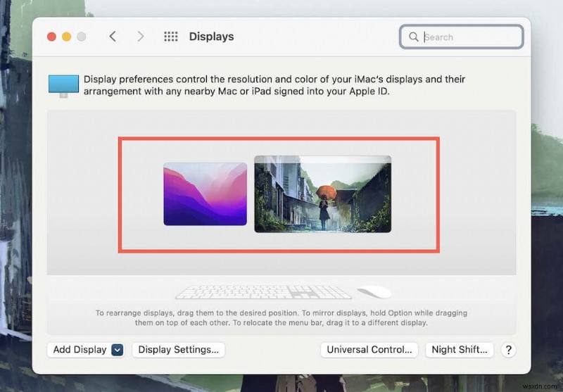Open Universal Control options
The width and height of the screenshot is (563, 392).
click(369, 350)
